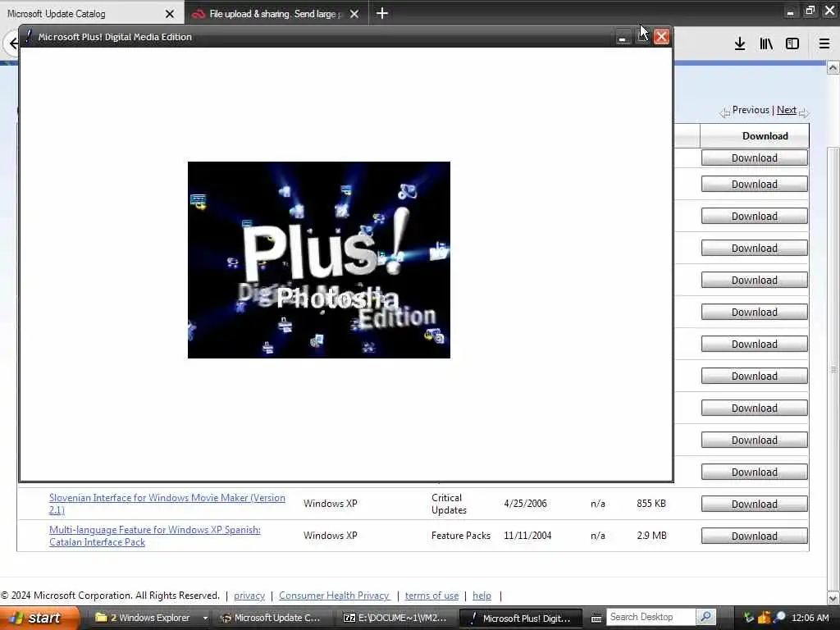The height and width of the screenshot is (630, 840).
Task: Open the 2 Windows Explorer taskbar group
Action: [x=150, y=619]
